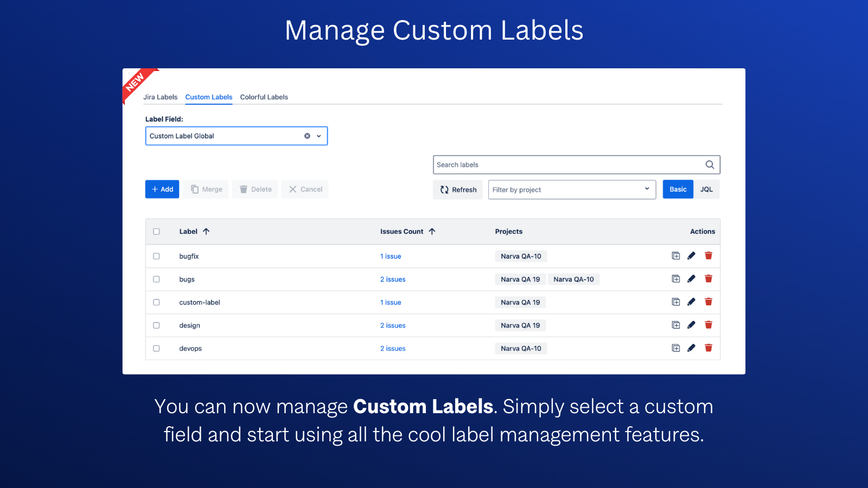The height and width of the screenshot is (488, 868).
Task: Click the add-to-issue icon for devops row
Action: (x=675, y=348)
